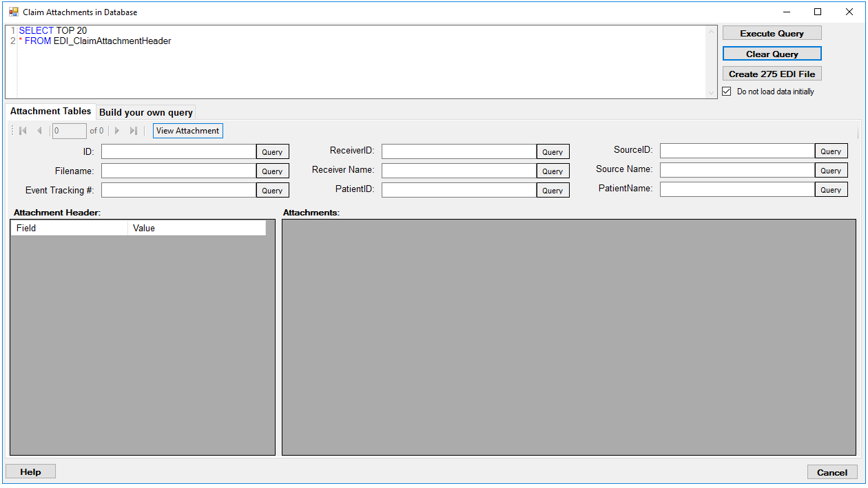Select the Attachment Tables tab

tap(50, 111)
